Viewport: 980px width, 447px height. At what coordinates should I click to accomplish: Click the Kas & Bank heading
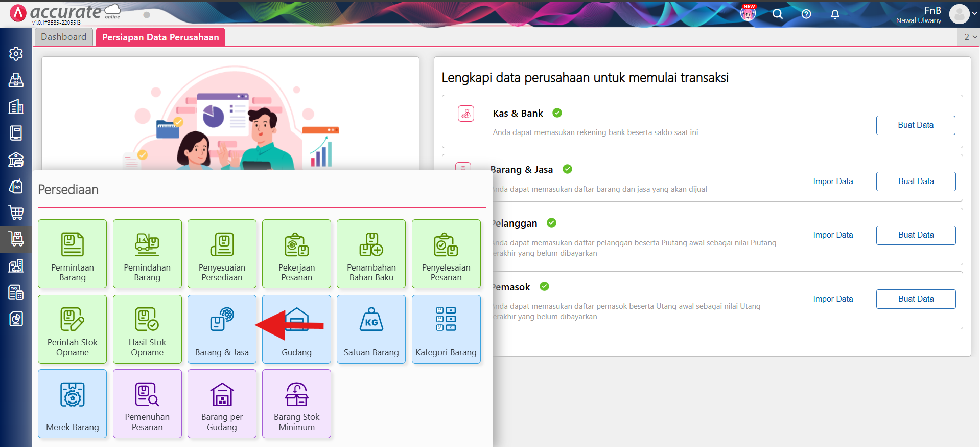click(x=518, y=114)
